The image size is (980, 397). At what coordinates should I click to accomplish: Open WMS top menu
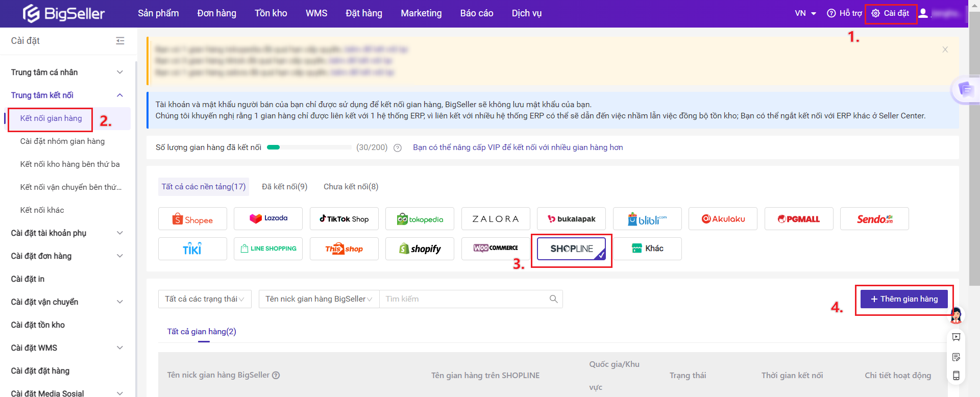point(316,13)
